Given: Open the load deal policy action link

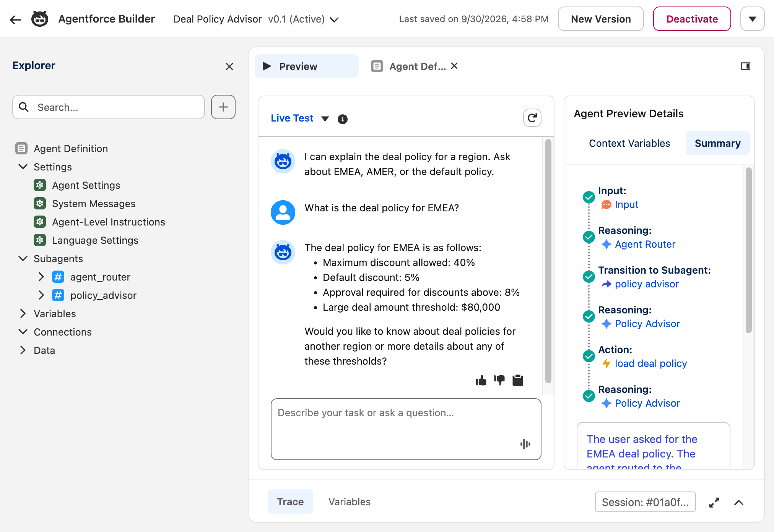Looking at the screenshot, I should click(651, 363).
